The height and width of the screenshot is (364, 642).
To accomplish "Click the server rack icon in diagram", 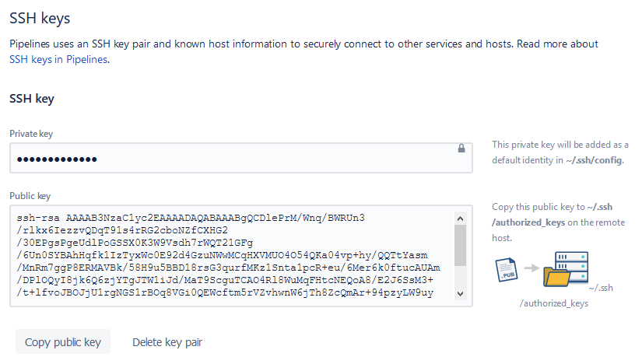I will click(x=570, y=260).
